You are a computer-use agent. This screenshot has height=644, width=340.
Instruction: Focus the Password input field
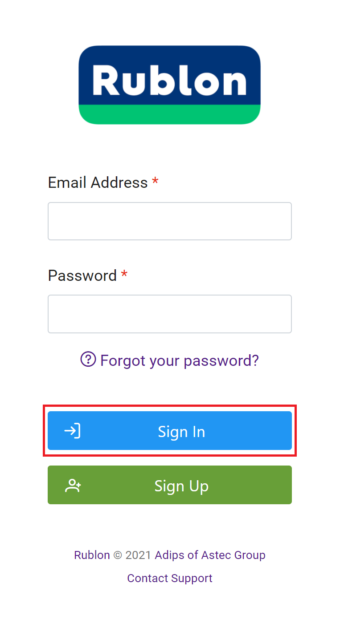pyautogui.click(x=169, y=314)
